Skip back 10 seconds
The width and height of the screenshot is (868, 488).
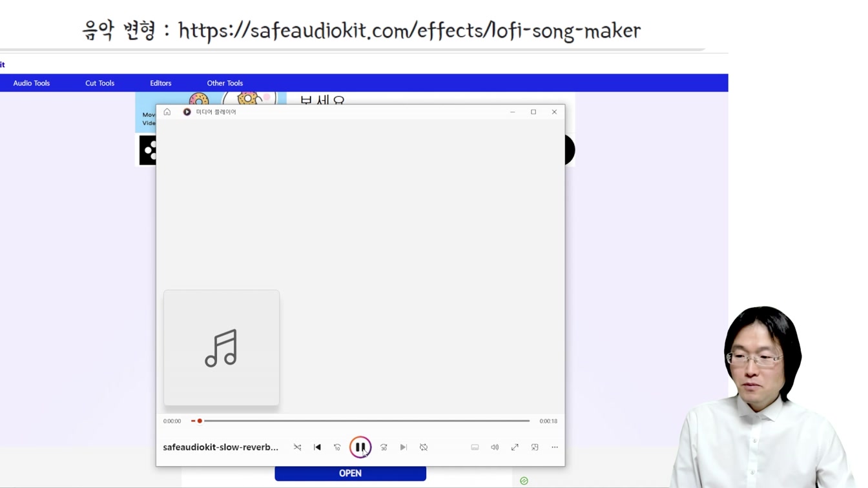click(x=337, y=447)
